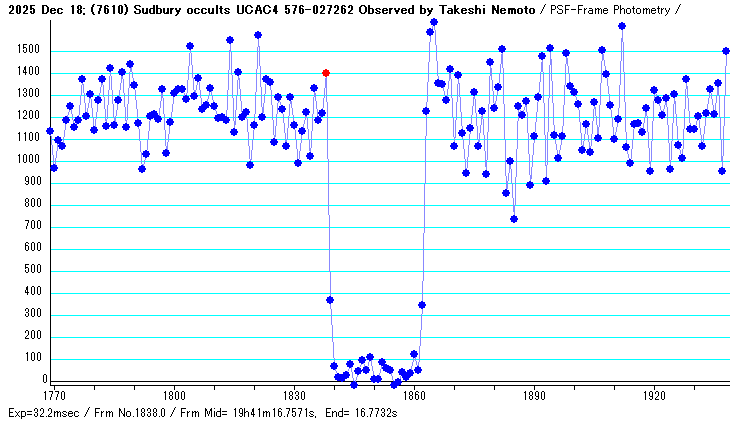Viewport: 740px width, 425px height.
Task: Click the 1800 x-axis frame label
Action: pyautogui.click(x=173, y=395)
